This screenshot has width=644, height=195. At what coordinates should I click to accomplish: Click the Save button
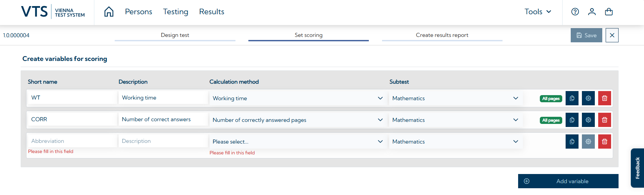[586, 35]
